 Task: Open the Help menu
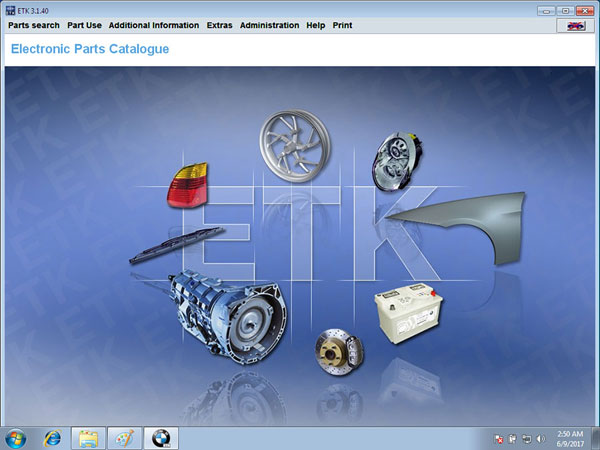(315, 25)
